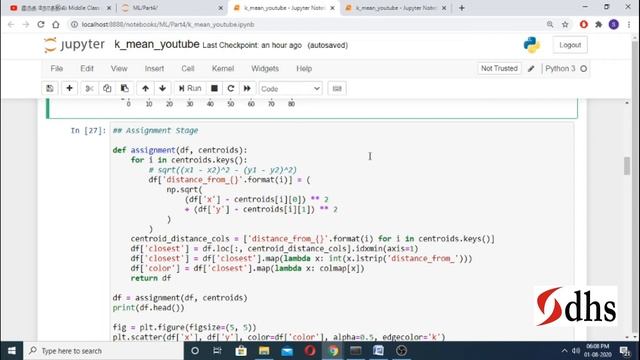Open the Widgets menu
This screenshot has height=360, width=640.
pyautogui.click(x=265, y=69)
